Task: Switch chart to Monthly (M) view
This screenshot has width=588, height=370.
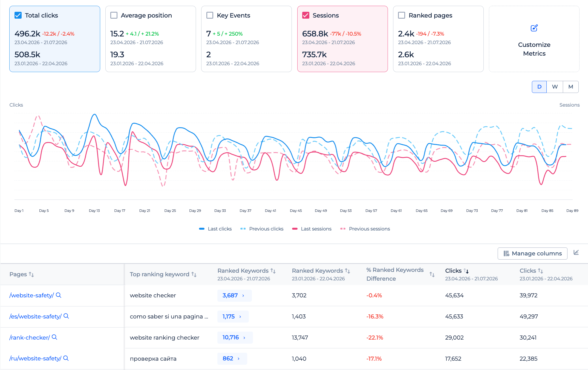Action: 571,87
